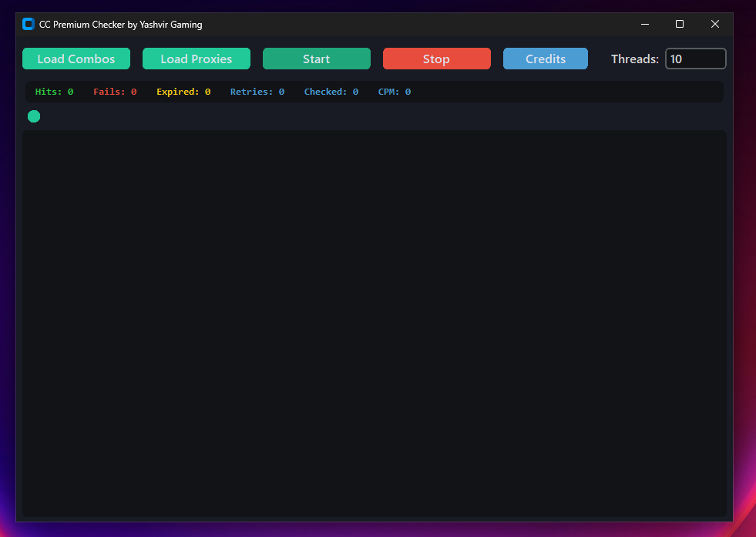The image size is (756, 537).
Task: Maximize the CC Premium Checker window
Action: [680, 24]
